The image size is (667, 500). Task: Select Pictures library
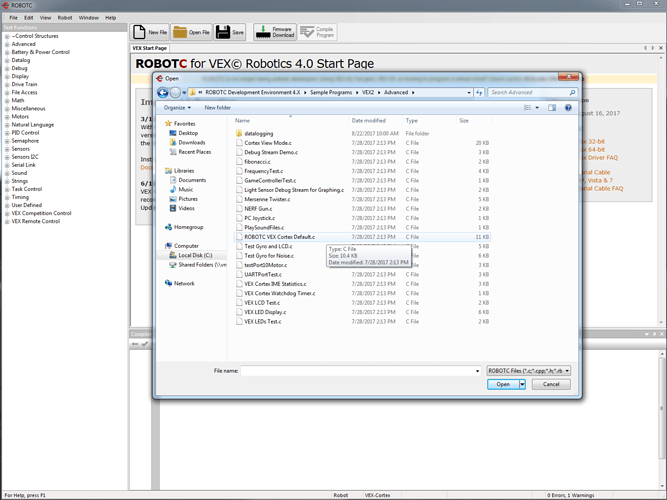188,199
